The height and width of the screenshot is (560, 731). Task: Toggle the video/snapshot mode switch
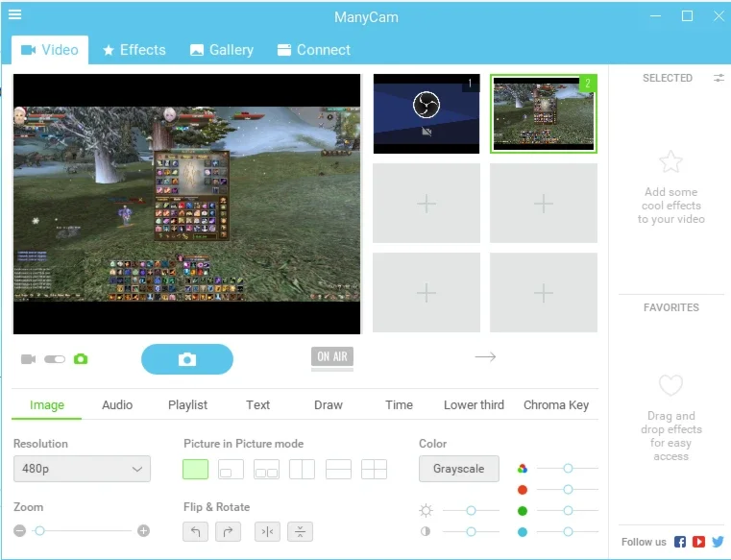55,359
